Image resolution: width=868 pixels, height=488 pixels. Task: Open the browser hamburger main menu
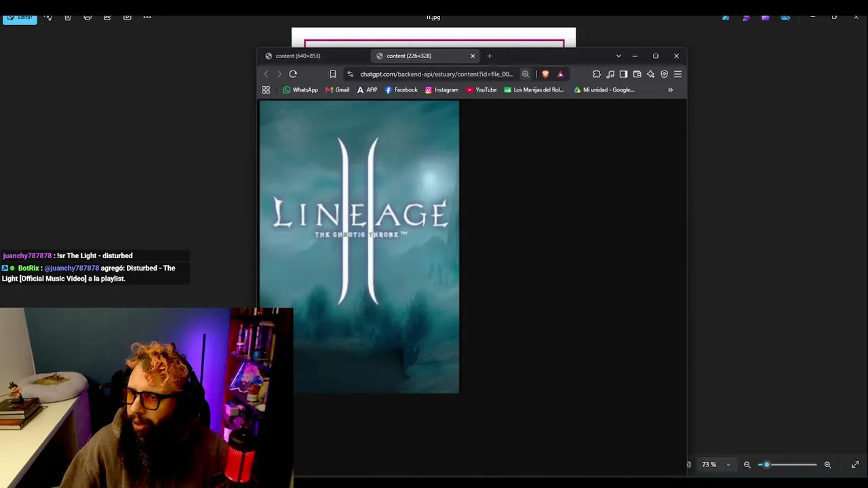677,74
